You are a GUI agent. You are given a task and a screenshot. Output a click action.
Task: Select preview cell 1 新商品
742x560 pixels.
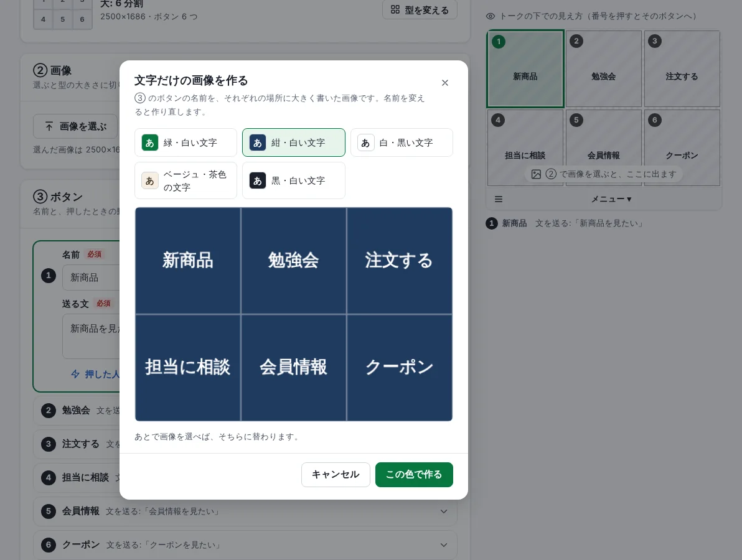tap(525, 69)
